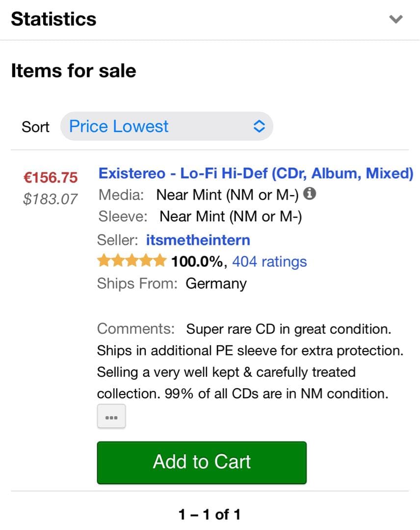Click the Sort label

click(x=35, y=127)
